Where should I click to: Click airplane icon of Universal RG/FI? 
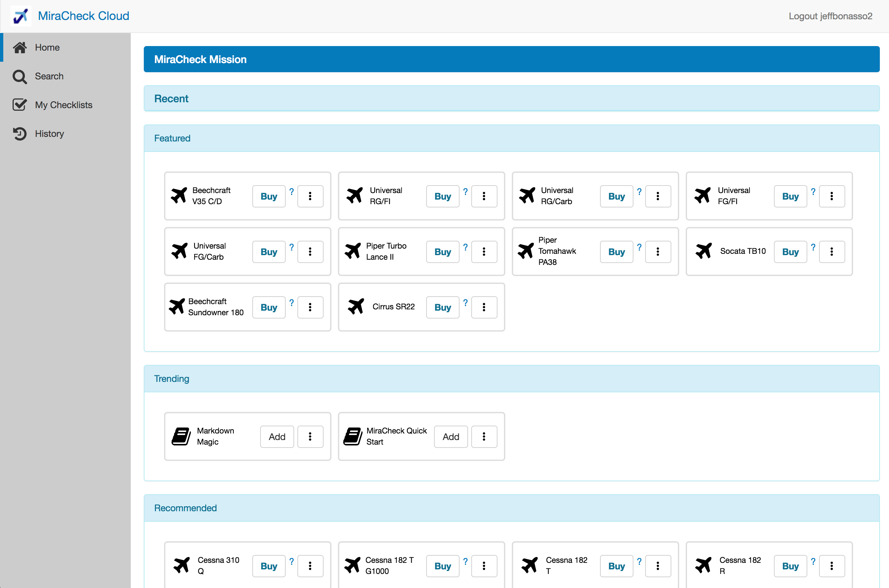[x=355, y=195]
